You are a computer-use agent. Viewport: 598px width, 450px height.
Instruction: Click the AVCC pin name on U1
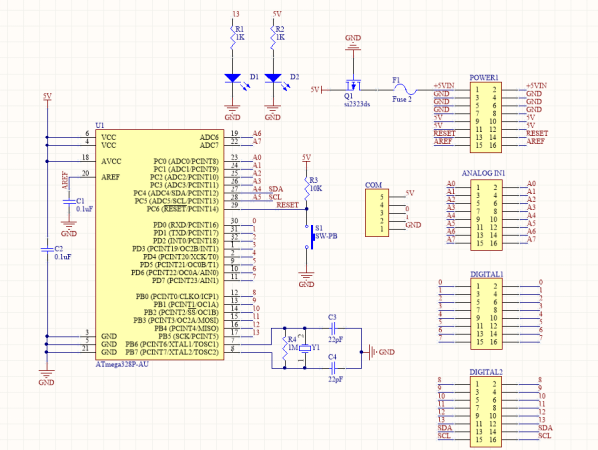click(x=111, y=161)
